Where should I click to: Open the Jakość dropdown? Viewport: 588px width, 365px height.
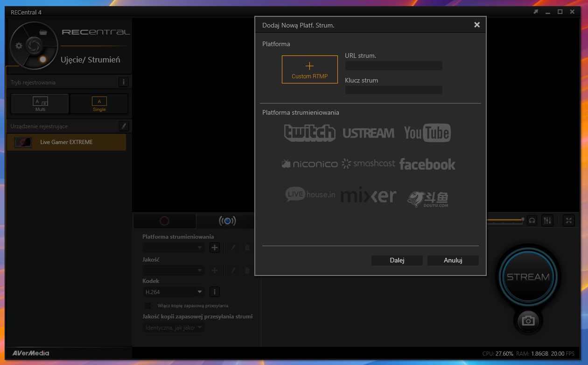(x=174, y=270)
